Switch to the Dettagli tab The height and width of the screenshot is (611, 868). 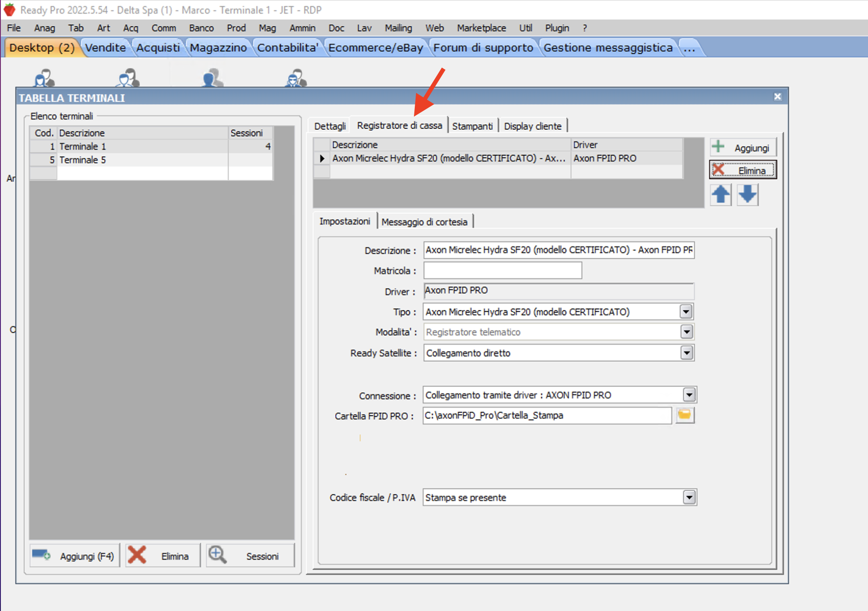tap(330, 126)
